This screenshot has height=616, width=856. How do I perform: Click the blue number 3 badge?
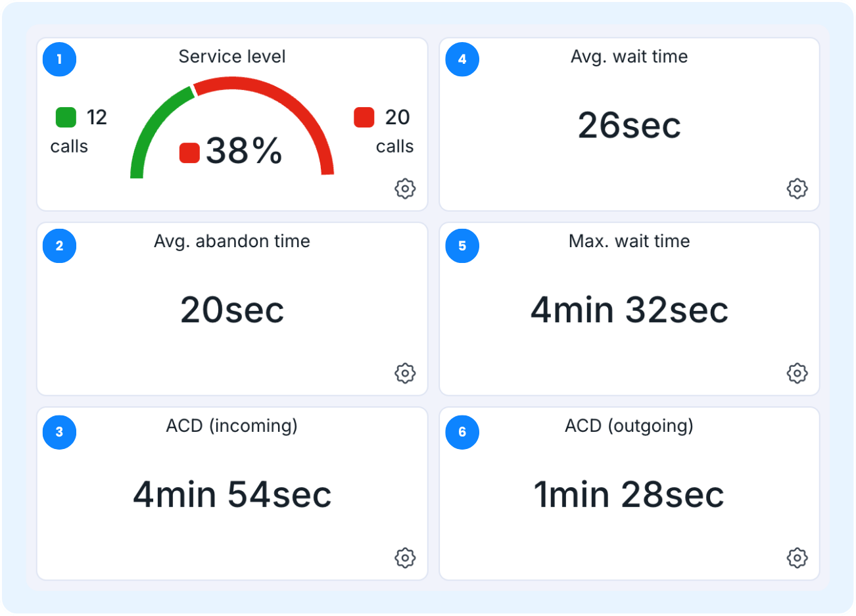60,432
